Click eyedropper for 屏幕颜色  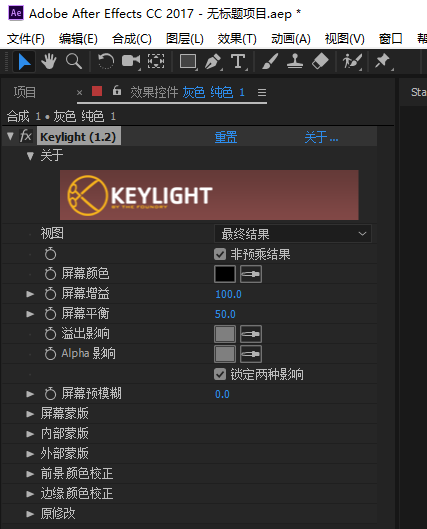point(251,274)
